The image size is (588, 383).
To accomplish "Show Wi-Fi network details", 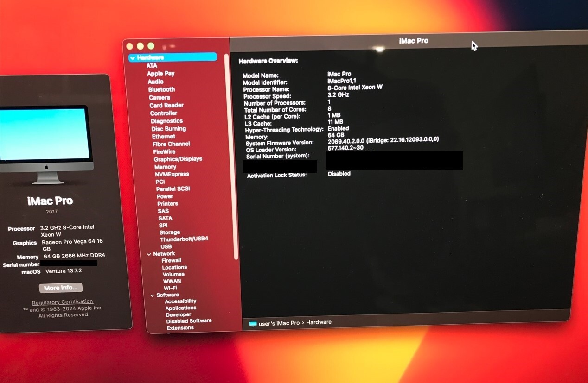I will tap(170, 288).
